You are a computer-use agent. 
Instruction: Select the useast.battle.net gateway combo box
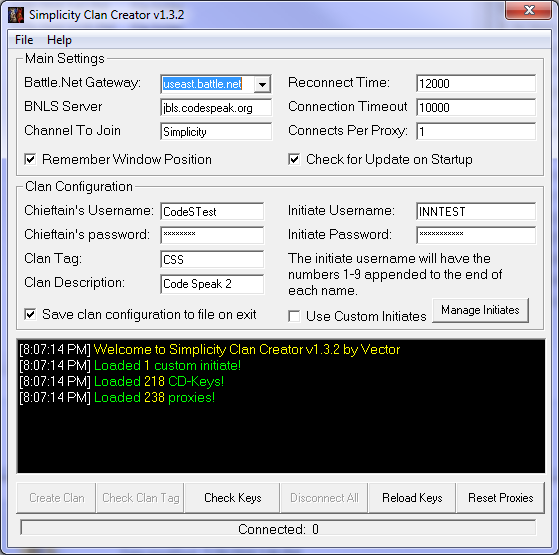pos(216,84)
